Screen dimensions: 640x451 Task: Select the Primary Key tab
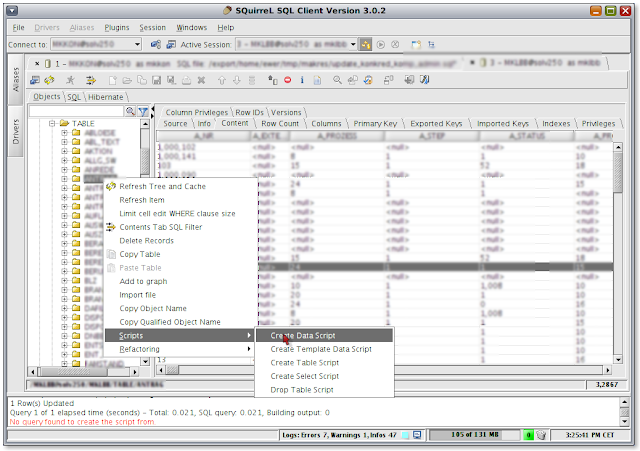375,123
